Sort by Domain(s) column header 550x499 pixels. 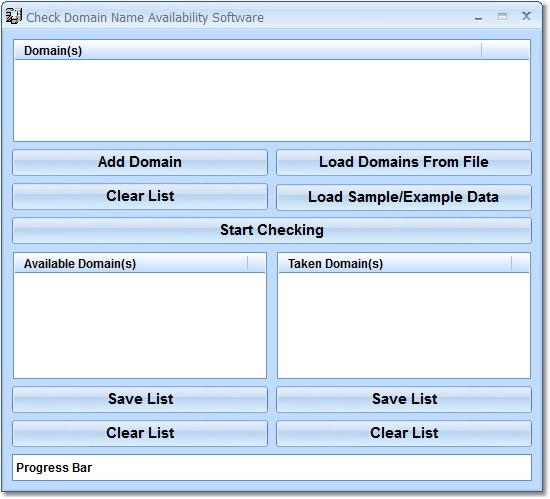click(248, 50)
